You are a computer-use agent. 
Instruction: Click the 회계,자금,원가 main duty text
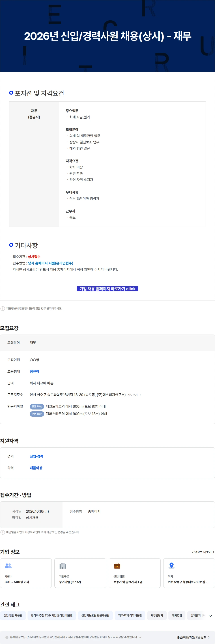coord(80,117)
